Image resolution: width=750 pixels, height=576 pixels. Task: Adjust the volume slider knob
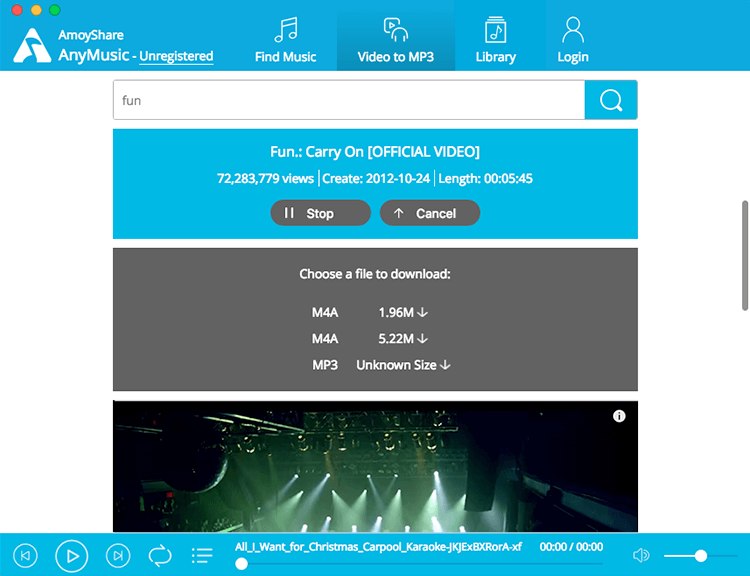tap(701, 555)
